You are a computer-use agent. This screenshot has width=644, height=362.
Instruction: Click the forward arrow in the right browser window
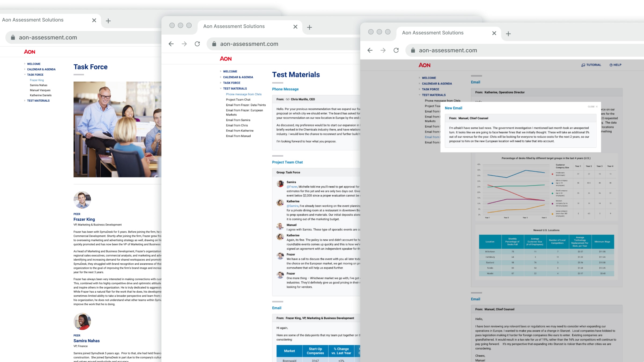pyautogui.click(x=383, y=50)
